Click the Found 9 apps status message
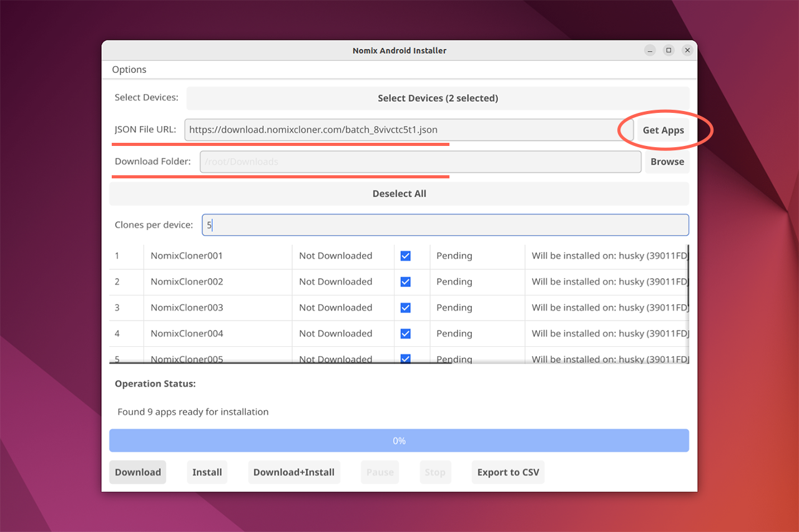This screenshot has height=532, width=799. [193, 412]
